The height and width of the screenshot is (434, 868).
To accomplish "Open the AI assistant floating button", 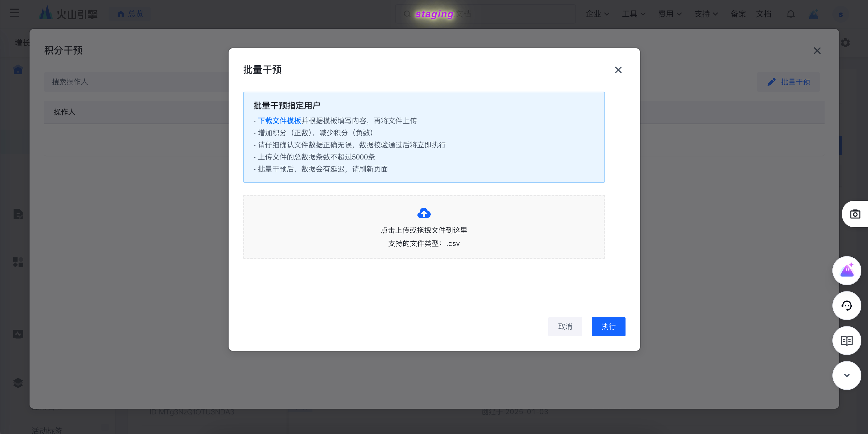I will [x=847, y=270].
